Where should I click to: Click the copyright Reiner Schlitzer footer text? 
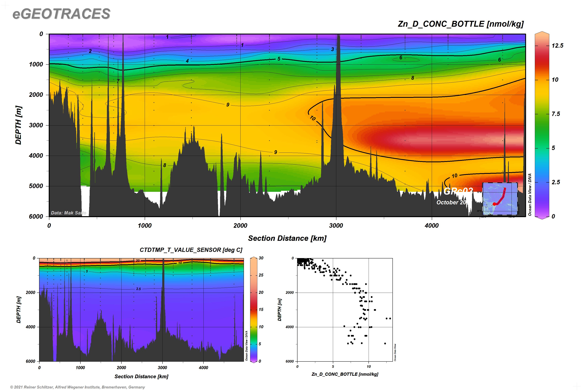pos(78,387)
